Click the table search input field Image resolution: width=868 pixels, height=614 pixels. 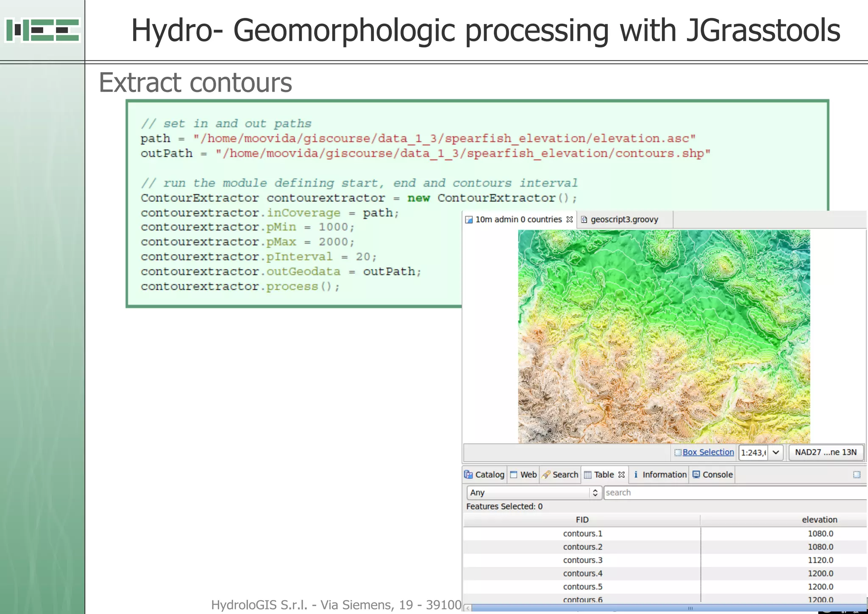[735, 492]
